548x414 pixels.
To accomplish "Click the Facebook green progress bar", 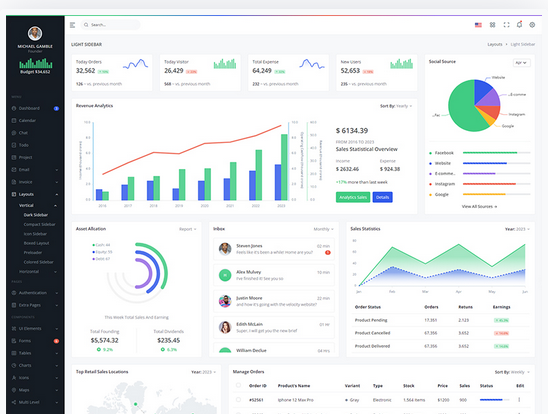I will point(490,153).
